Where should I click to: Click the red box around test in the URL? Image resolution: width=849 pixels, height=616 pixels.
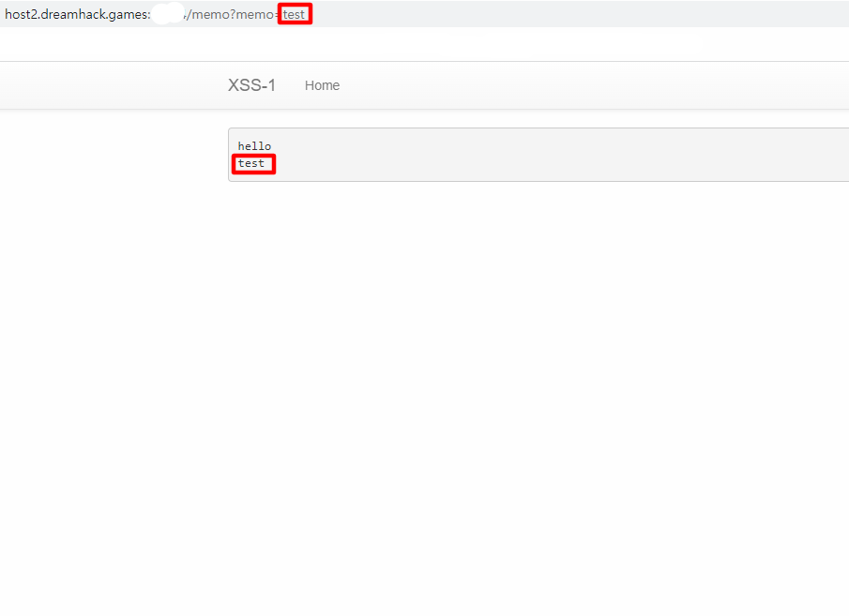(x=295, y=5)
